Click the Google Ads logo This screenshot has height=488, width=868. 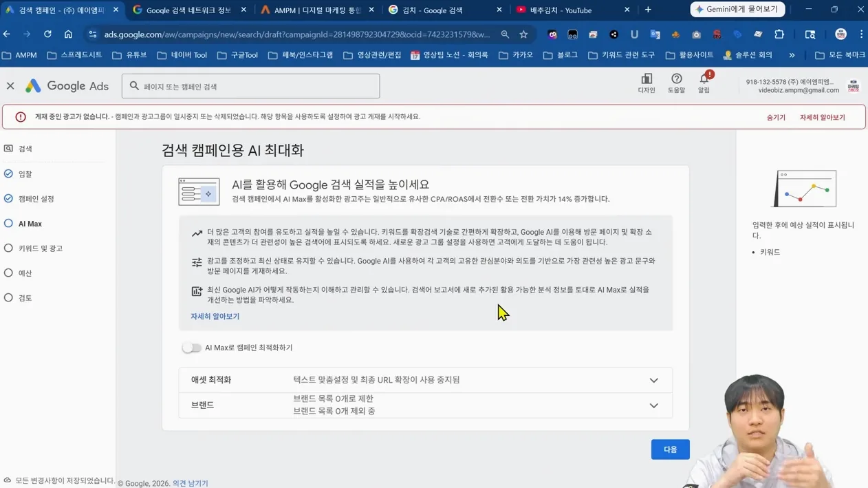[67, 86]
